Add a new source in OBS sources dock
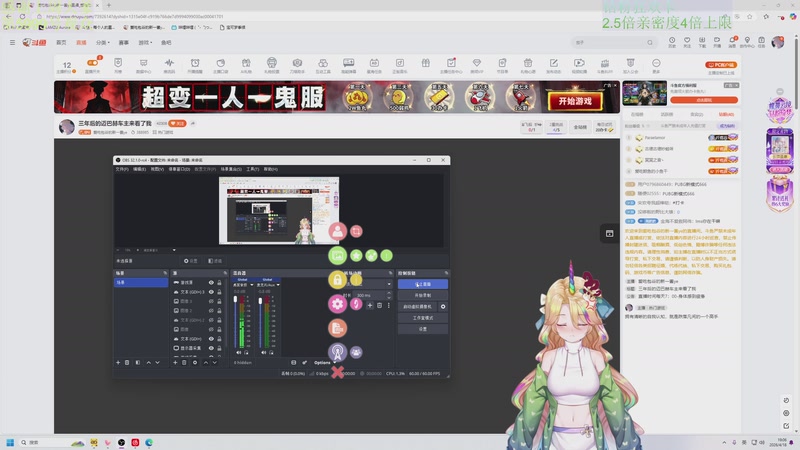 (175, 363)
